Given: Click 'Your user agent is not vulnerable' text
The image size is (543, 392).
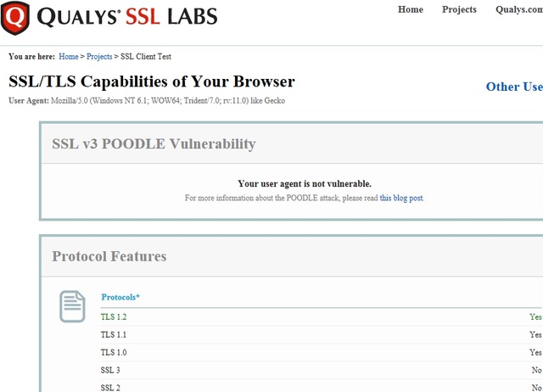Looking at the screenshot, I should pyautogui.click(x=305, y=184).
